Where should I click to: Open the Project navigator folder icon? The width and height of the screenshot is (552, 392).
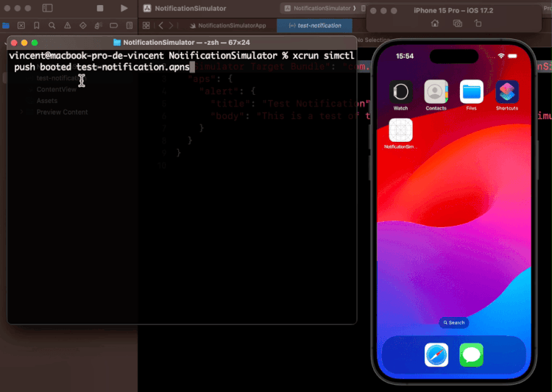[6, 25]
